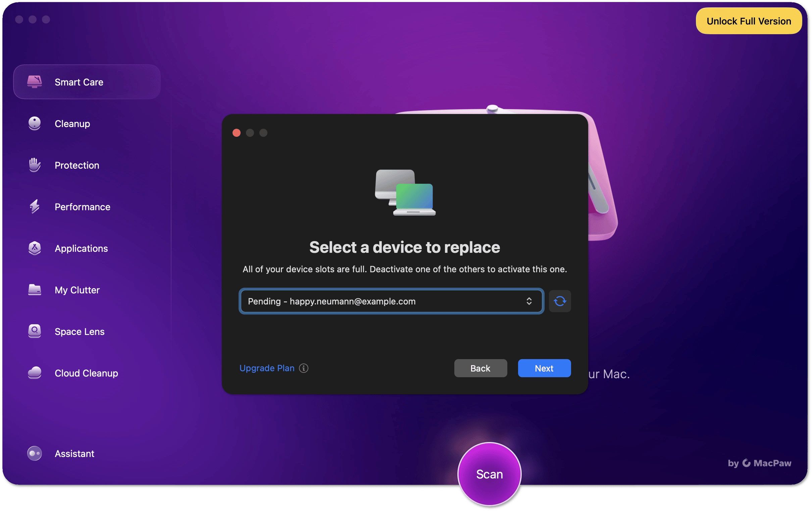Select the Space Lens label
Screen dimensions: 812x511
tap(80, 331)
